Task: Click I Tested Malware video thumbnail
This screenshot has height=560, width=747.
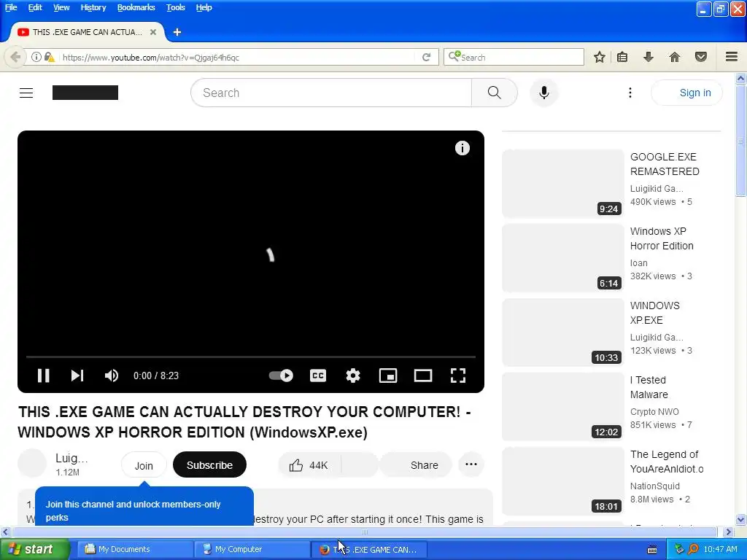Action: (563, 407)
